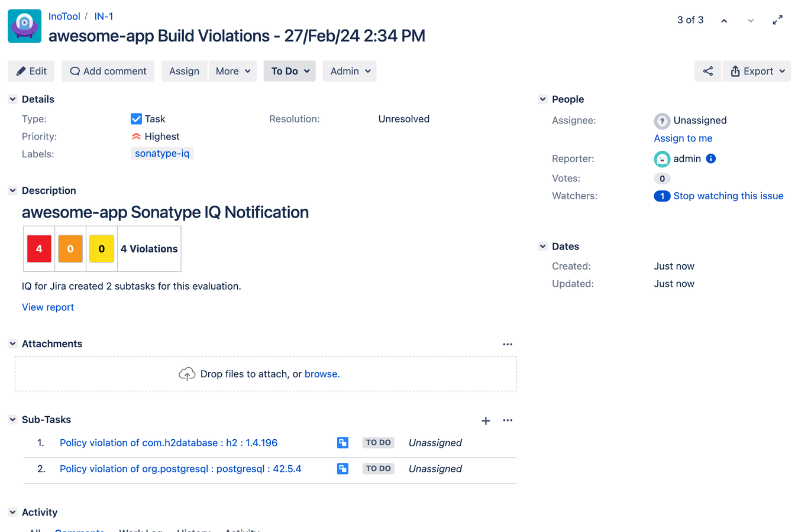Viewport: 798px width, 532px height.
Task: Collapse the Dates section
Action: [x=542, y=246]
